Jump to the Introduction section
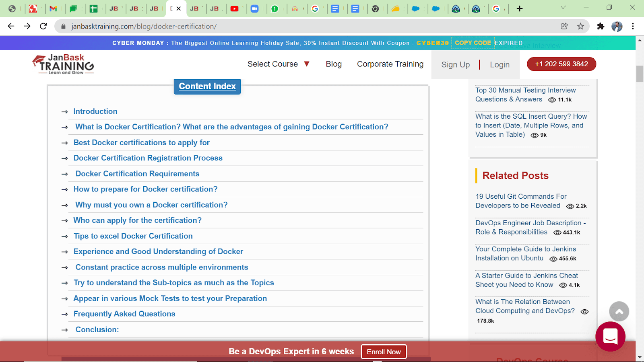 pos(95,111)
